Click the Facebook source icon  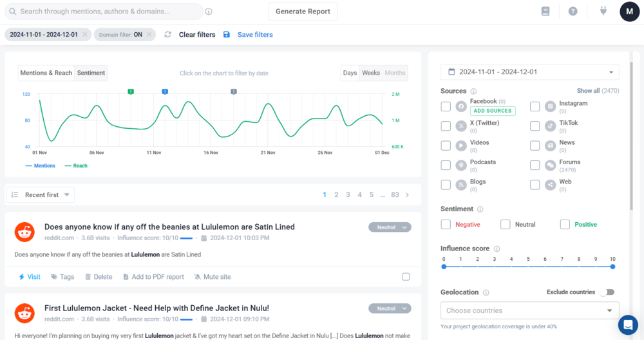pos(461,107)
